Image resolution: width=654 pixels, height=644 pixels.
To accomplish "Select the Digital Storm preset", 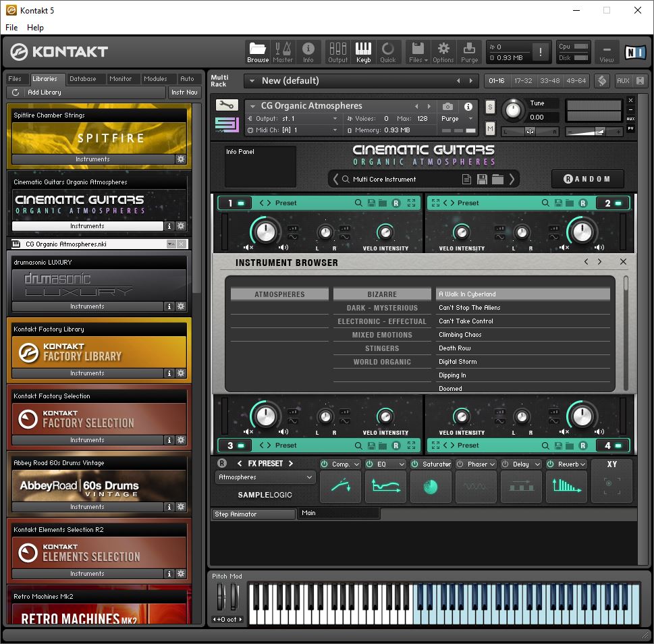I will click(523, 362).
